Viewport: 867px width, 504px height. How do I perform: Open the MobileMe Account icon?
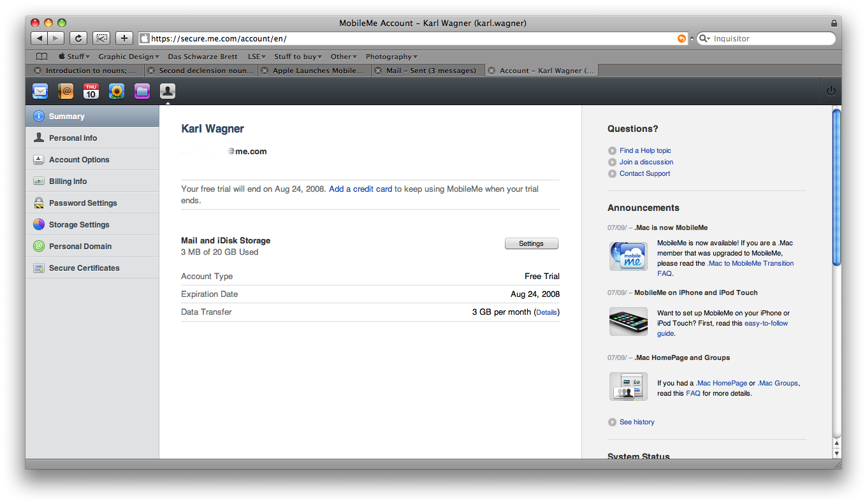[168, 92]
